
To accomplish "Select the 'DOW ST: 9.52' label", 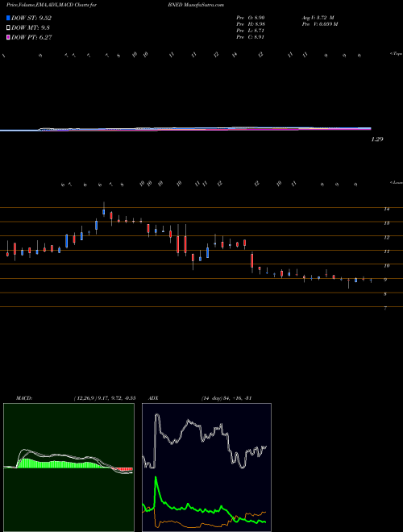I will point(31,19).
